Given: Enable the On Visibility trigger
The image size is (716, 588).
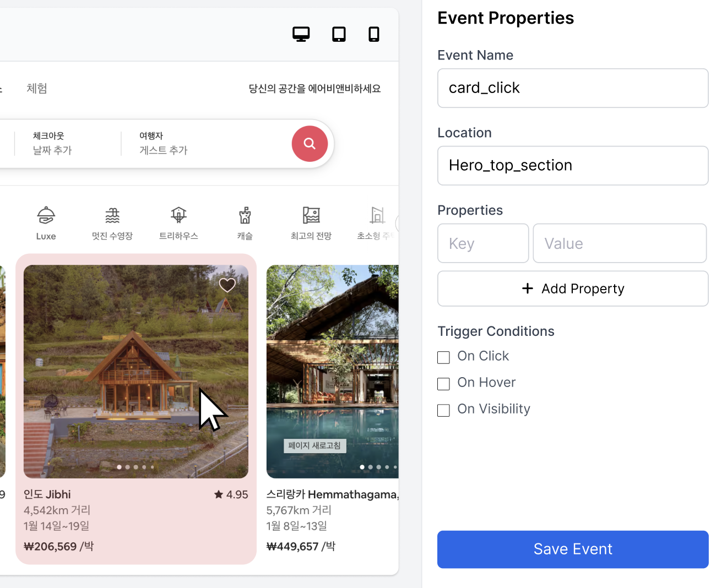Looking at the screenshot, I should pos(443,410).
